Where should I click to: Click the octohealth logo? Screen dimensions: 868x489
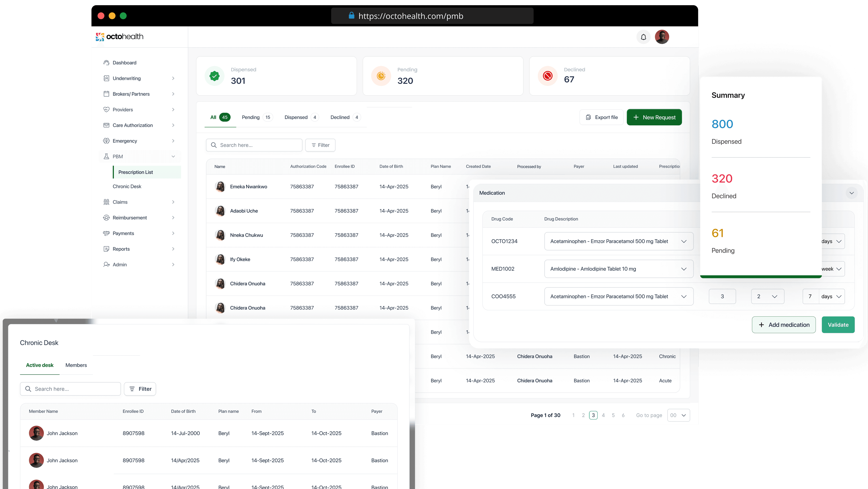[120, 37]
